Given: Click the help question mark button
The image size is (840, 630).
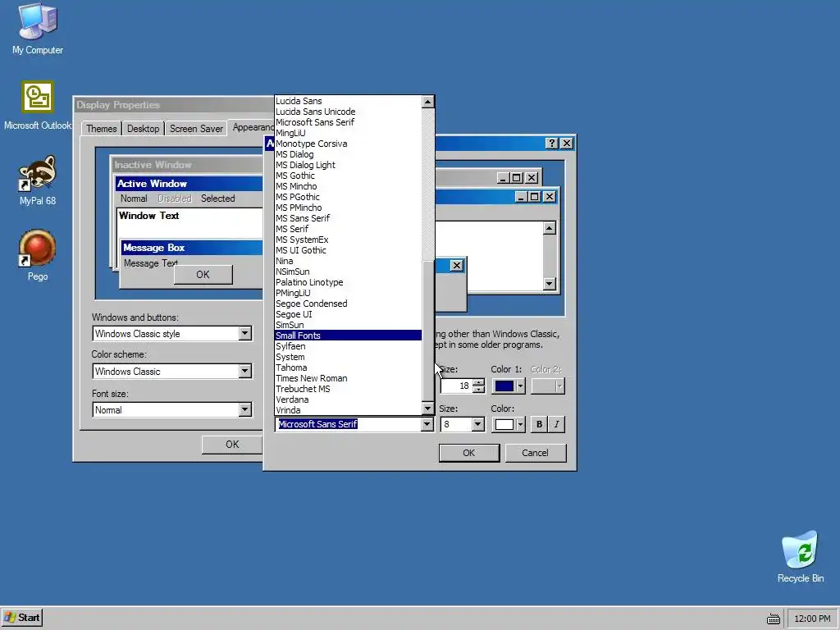Looking at the screenshot, I should coord(552,143).
